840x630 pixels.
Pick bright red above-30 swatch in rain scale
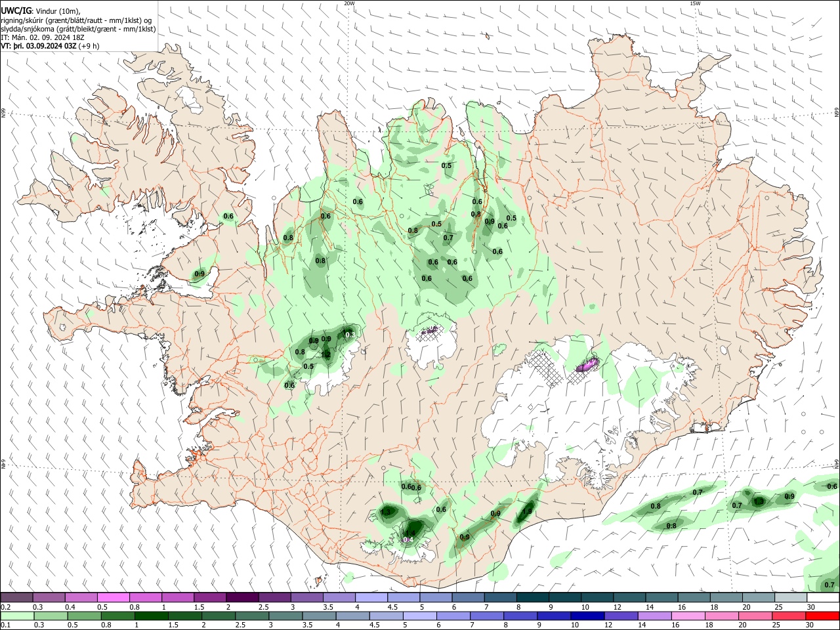[x=822, y=616]
